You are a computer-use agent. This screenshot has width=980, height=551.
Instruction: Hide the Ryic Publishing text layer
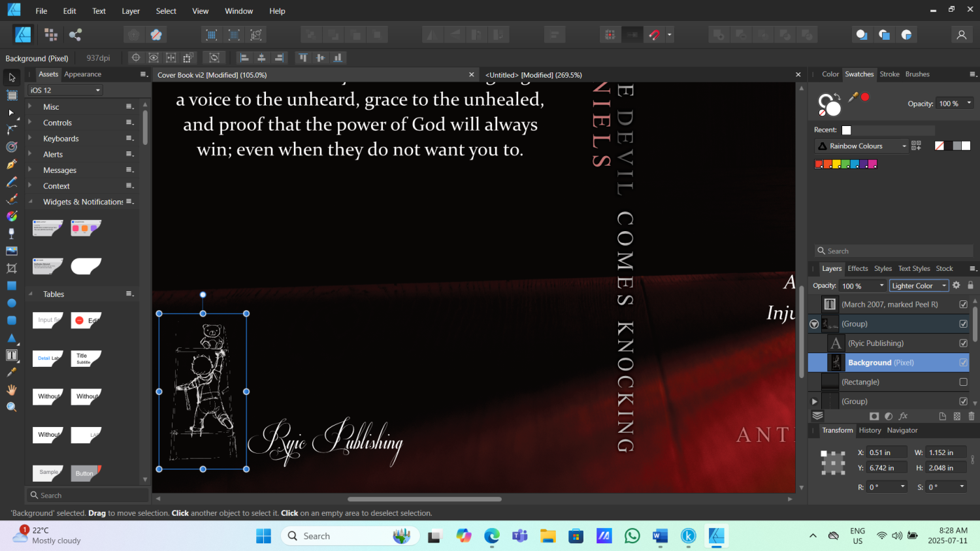tap(963, 343)
